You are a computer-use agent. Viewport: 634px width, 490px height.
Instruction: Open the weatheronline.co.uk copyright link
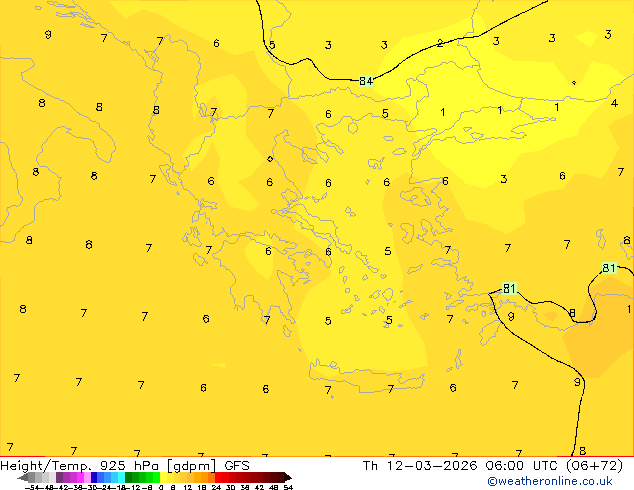(550, 481)
